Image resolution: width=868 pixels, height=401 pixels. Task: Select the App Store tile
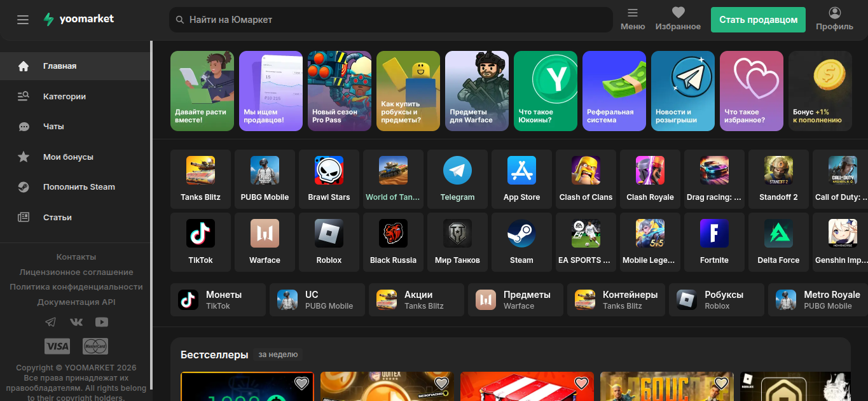(x=521, y=179)
